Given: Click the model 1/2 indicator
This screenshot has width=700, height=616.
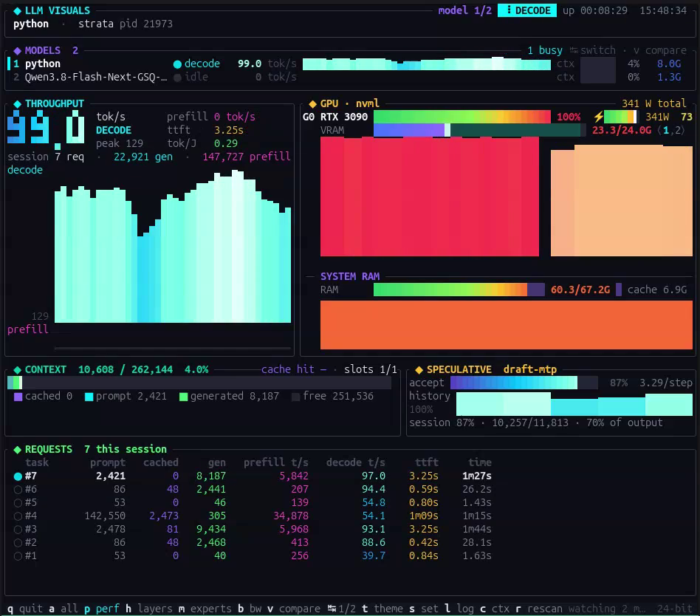Looking at the screenshot, I should [x=464, y=10].
